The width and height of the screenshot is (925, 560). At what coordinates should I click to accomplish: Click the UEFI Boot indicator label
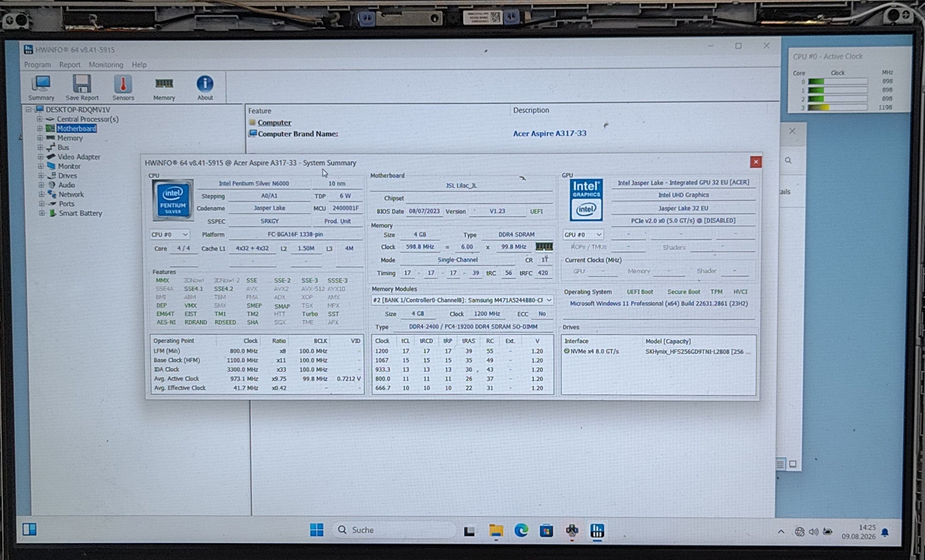[640, 291]
